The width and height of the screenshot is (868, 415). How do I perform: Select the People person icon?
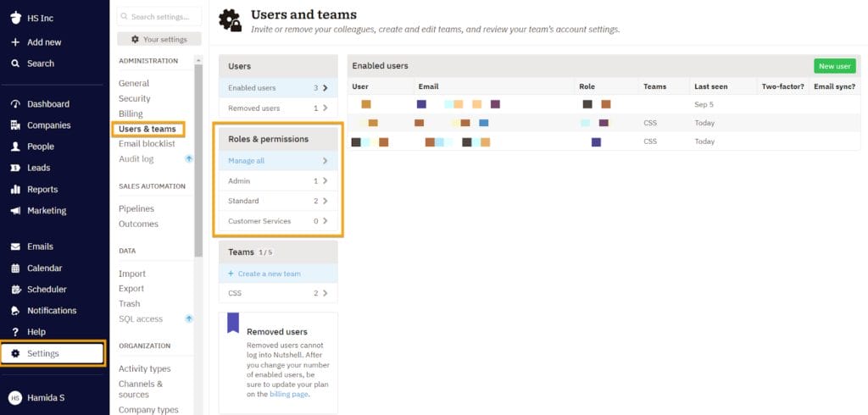(15, 147)
